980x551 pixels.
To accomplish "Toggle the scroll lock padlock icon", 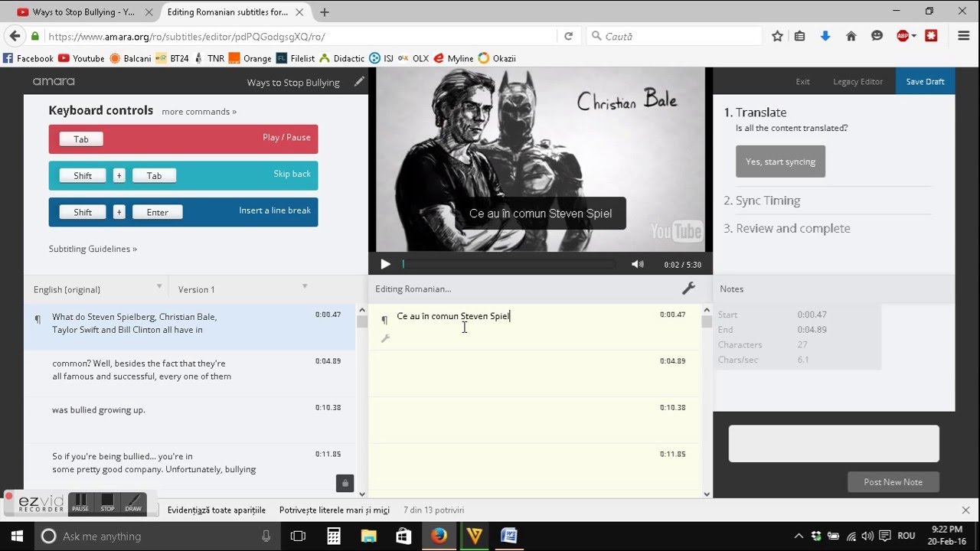I will pyautogui.click(x=345, y=483).
